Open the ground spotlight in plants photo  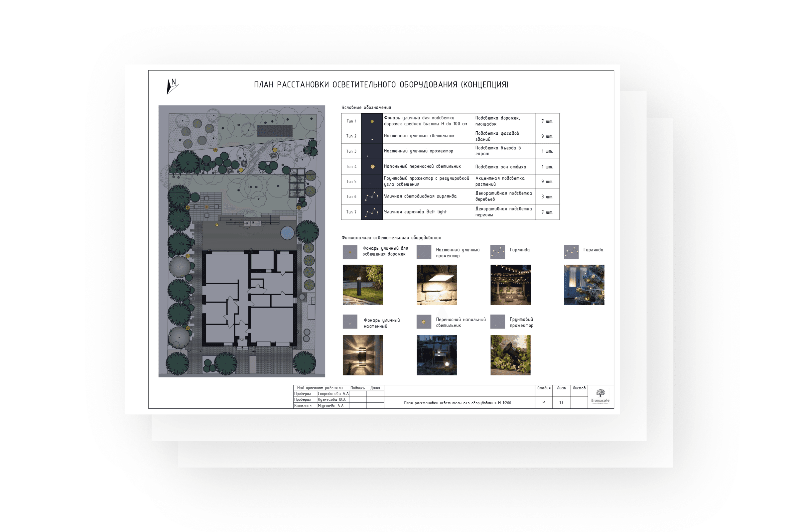point(510,355)
